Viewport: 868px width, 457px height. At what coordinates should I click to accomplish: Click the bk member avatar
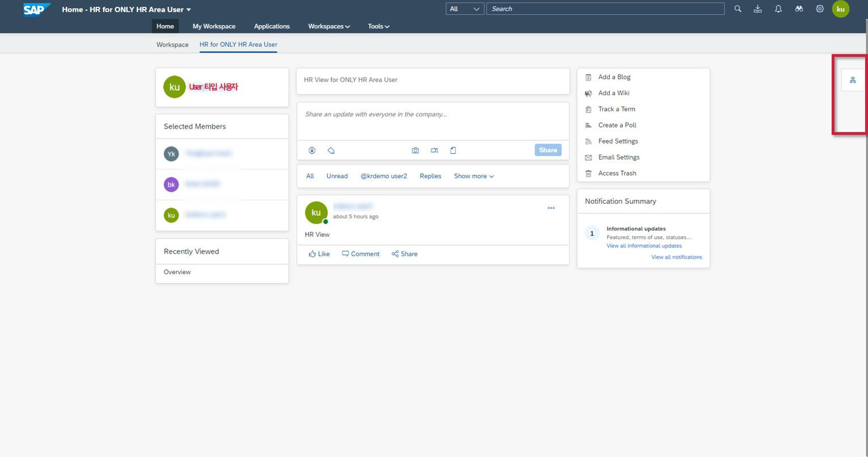point(171,185)
